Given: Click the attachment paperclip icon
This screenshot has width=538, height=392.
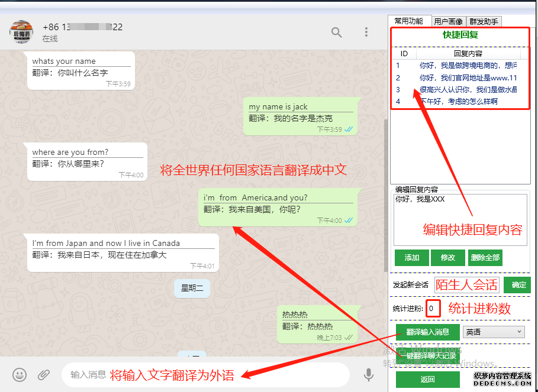Looking at the screenshot, I should 43,375.
